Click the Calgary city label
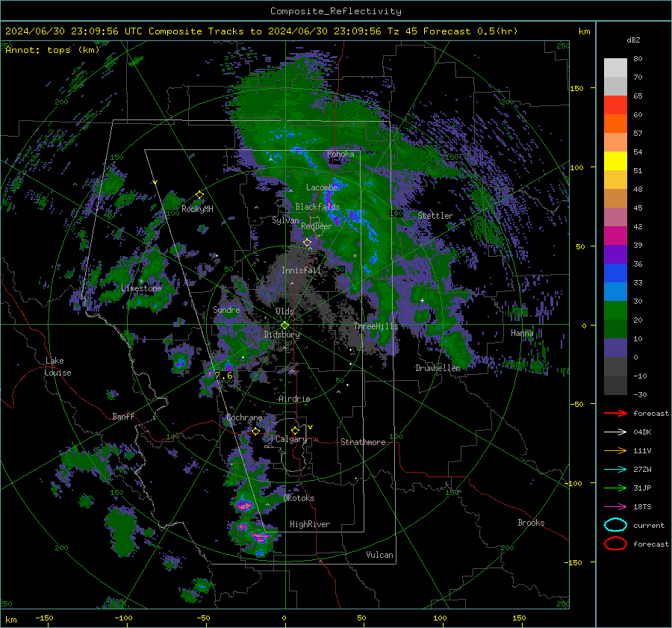This screenshot has height=628, width=672. coord(291,439)
